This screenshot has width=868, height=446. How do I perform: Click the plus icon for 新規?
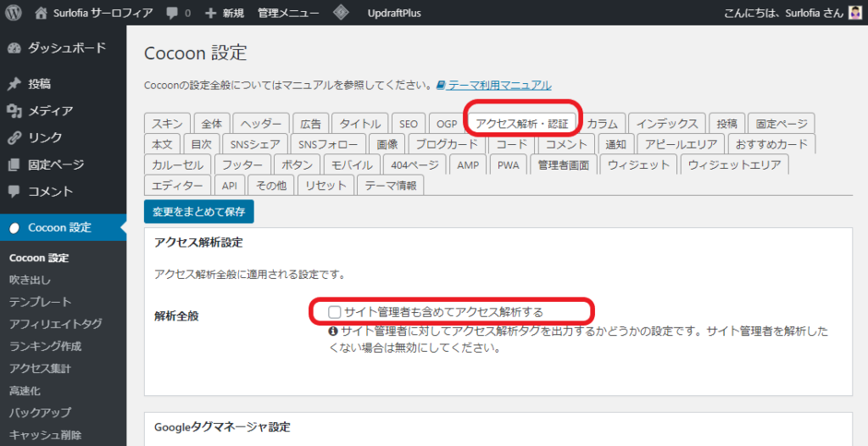pos(210,14)
